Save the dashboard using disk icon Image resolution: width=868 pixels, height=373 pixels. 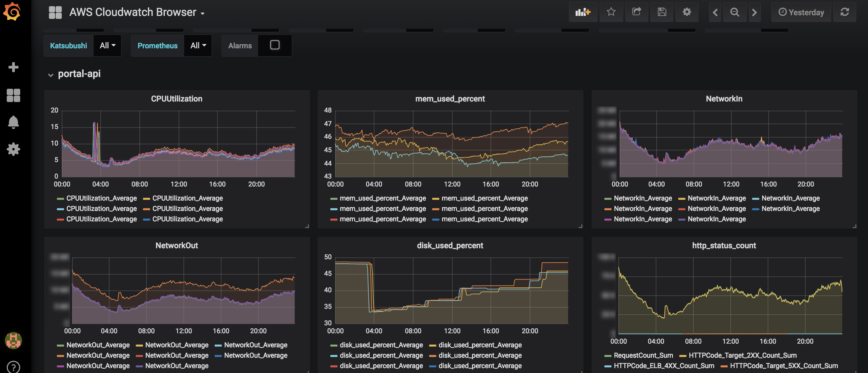[x=662, y=13]
